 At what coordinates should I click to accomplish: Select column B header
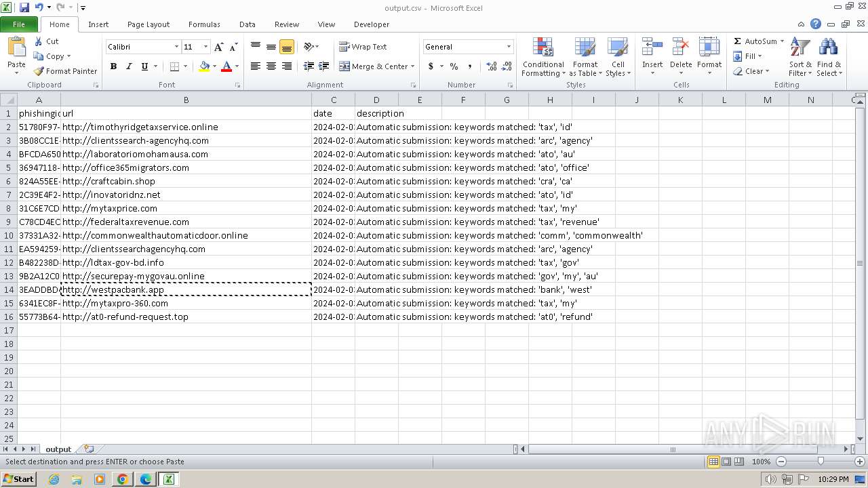click(186, 100)
